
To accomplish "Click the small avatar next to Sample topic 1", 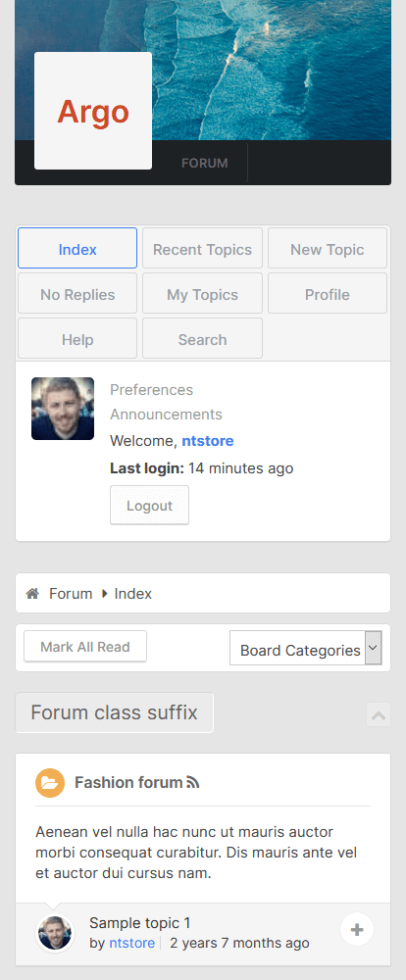I will point(54,933).
